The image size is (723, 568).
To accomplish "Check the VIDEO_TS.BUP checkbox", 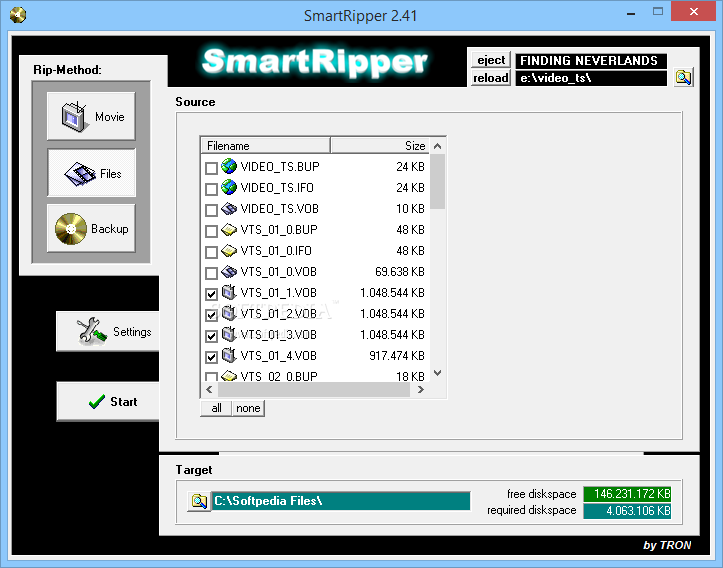I will pyautogui.click(x=211, y=168).
